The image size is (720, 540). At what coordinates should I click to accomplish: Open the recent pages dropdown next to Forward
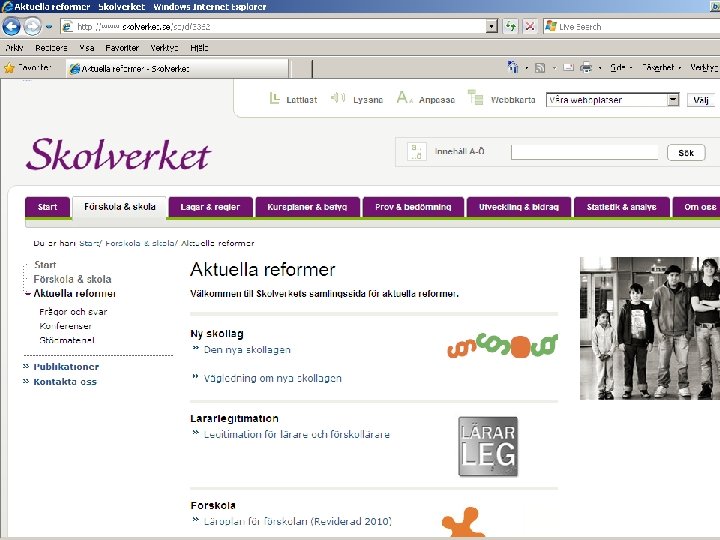pos(49,27)
